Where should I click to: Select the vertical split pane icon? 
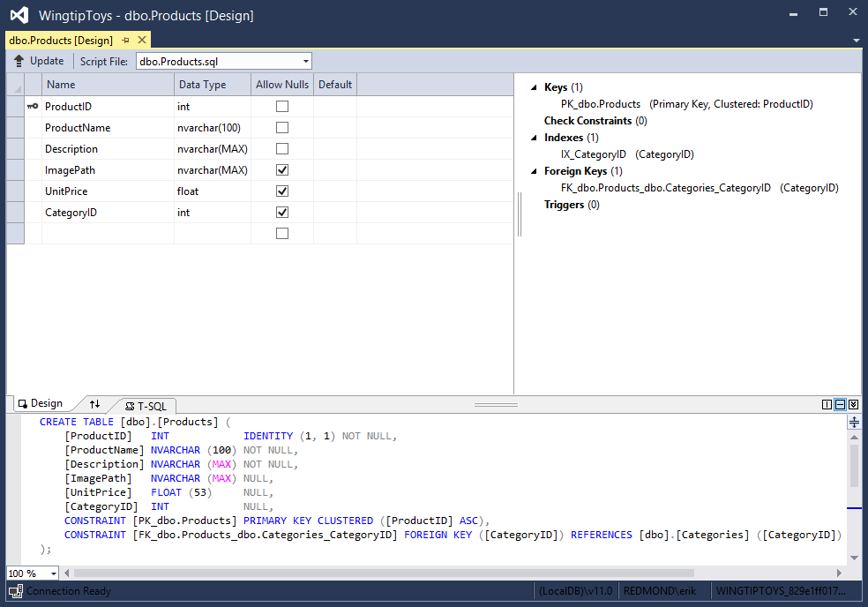point(827,403)
